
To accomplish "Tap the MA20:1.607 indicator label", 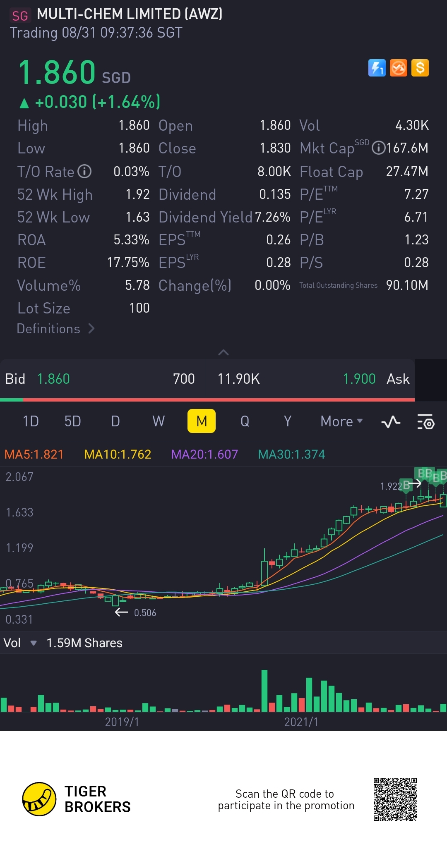I will click(204, 454).
